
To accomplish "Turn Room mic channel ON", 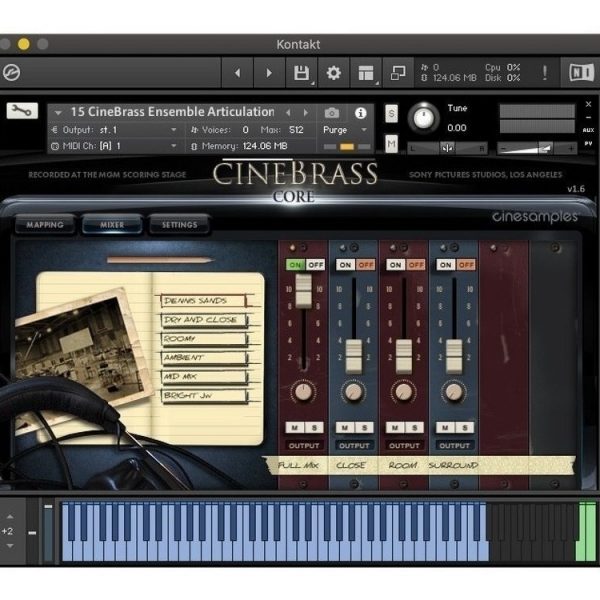I will click(396, 265).
